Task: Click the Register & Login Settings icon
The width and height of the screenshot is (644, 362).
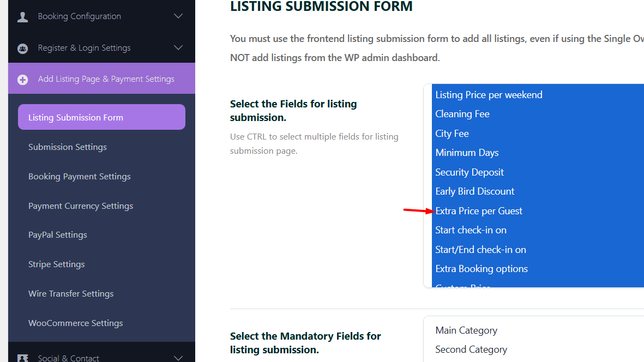Action: [x=23, y=48]
